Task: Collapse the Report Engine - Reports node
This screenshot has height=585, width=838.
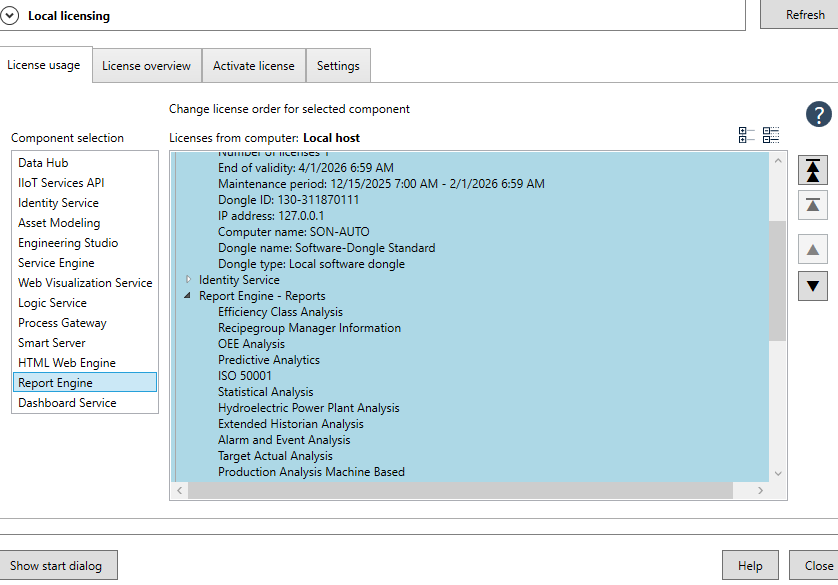Action: click(188, 296)
